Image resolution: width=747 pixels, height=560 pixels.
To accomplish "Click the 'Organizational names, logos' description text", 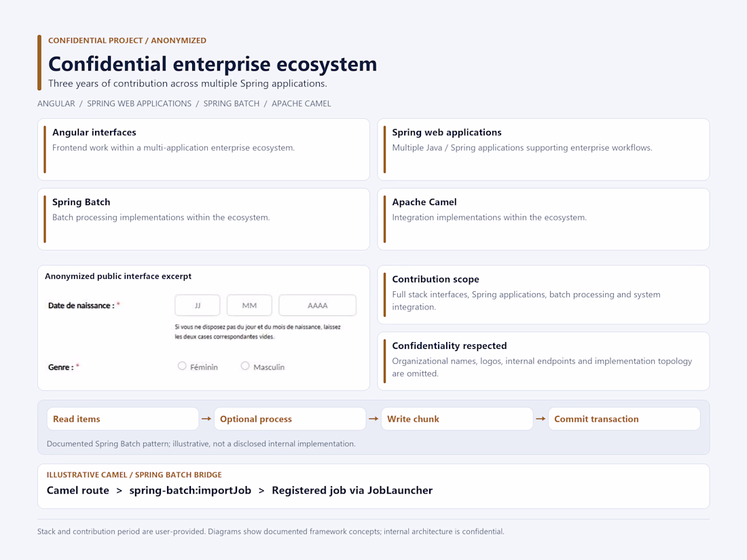I will (x=542, y=367).
